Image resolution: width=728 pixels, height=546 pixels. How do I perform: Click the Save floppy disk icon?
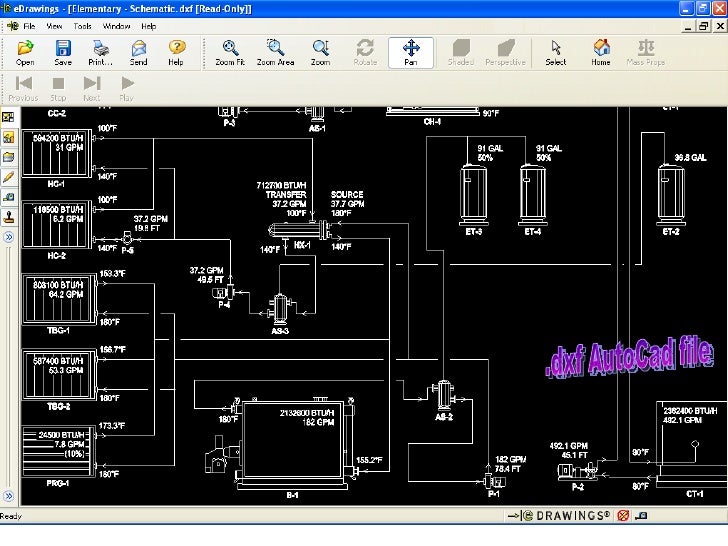tap(63, 48)
